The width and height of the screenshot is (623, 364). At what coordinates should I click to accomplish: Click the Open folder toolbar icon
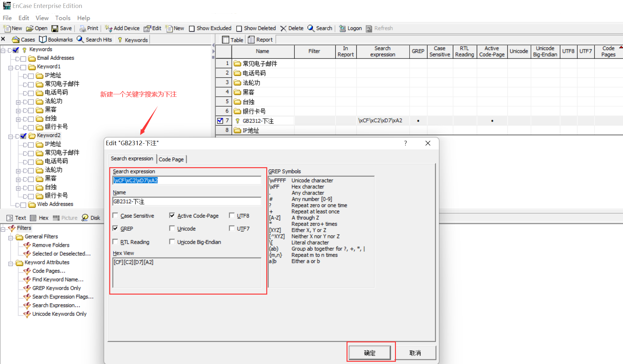30,28
